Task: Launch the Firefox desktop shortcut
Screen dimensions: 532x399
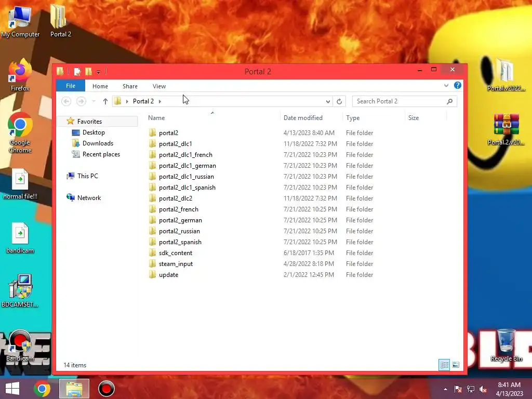Action: pos(20,75)
